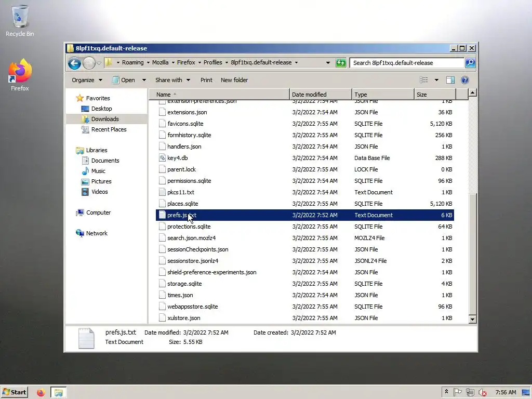Expand the Firefox breadcrumb arrow
The width and height of the screenshot is (532, 399).
click(x=199, y=63)
